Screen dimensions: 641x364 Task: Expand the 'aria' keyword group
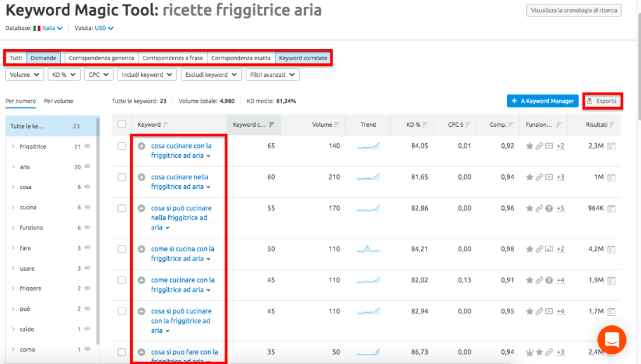pos(13,167)
